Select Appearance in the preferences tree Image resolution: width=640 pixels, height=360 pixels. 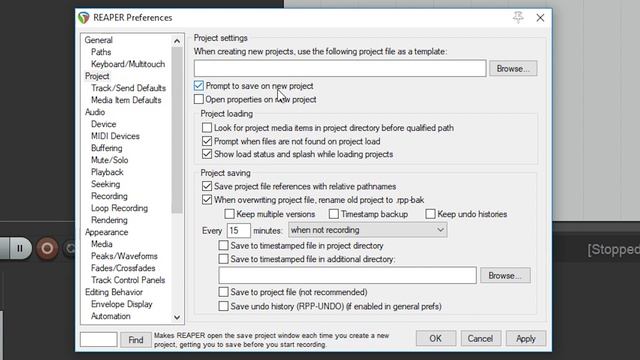106,232
